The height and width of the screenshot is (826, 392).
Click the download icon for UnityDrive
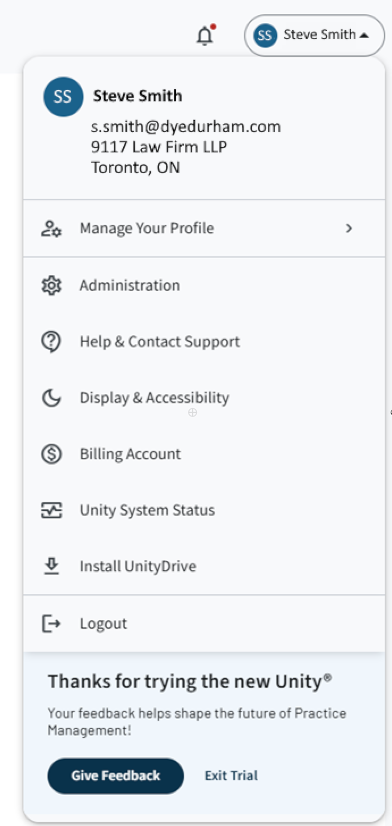coord(51,567)
